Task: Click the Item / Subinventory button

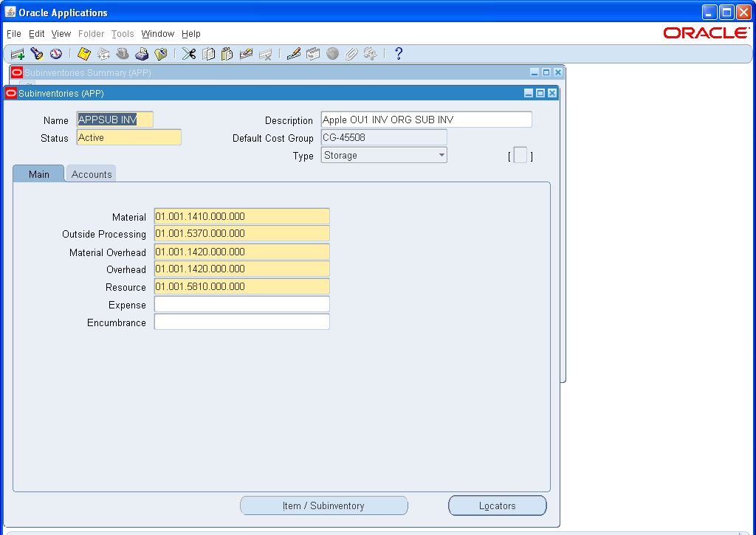Action: 324,505
